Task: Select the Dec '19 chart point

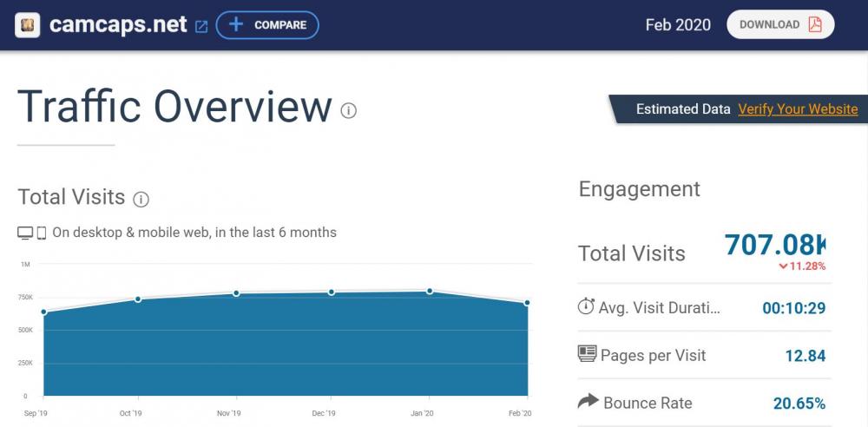Action: [x=332, y=292]
